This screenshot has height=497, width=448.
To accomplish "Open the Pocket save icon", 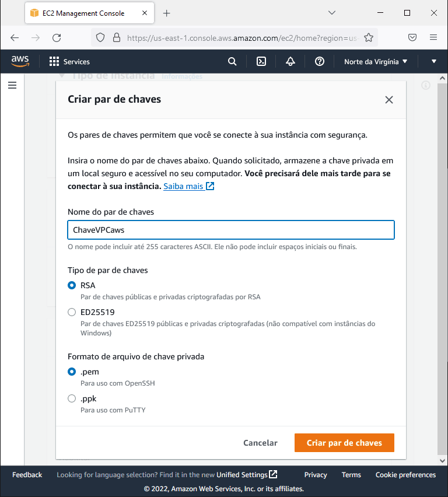I will click(412, 38).
